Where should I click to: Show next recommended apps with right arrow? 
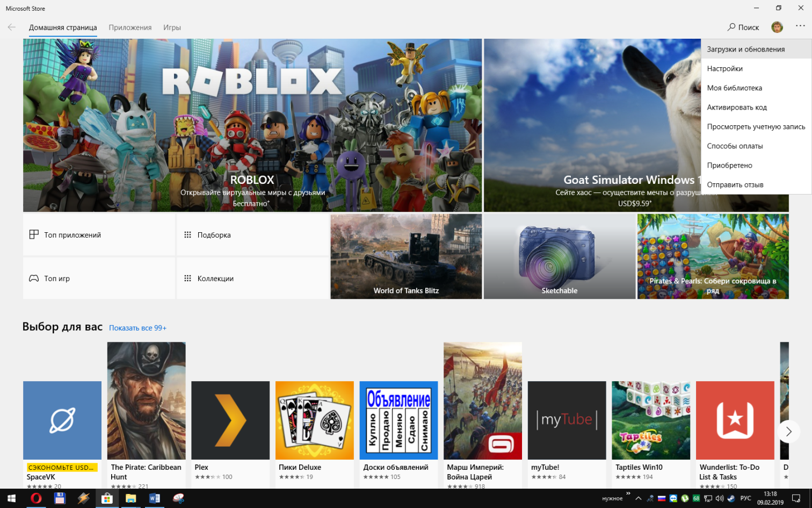(788, 432)
